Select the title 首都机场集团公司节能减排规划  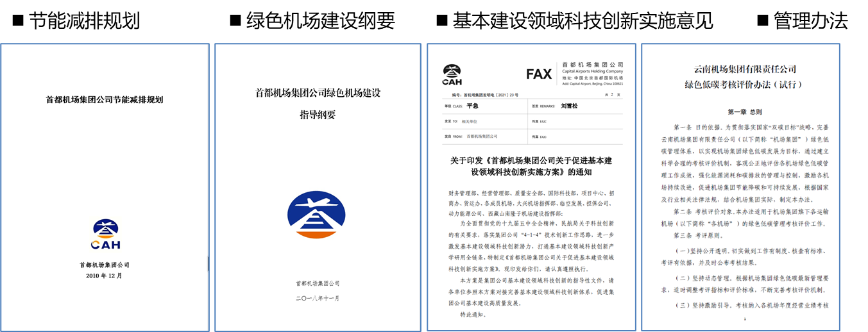tap(104, 99)
